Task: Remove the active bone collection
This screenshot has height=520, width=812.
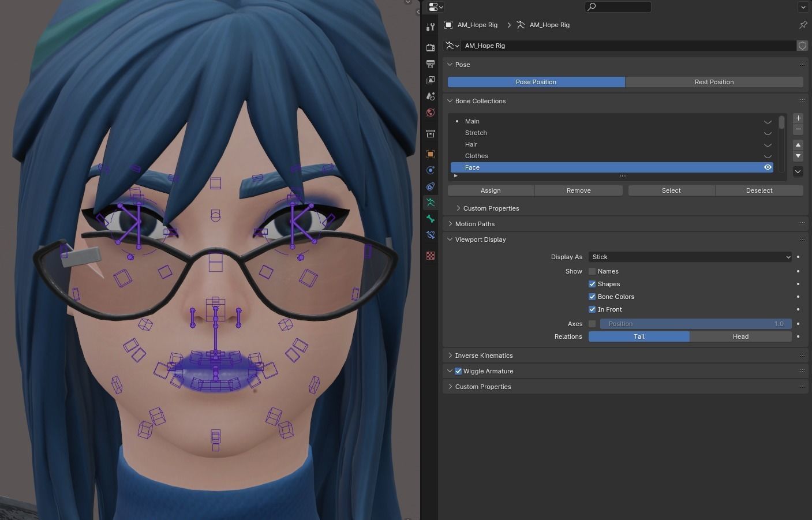Action: [x=798, y=130]
